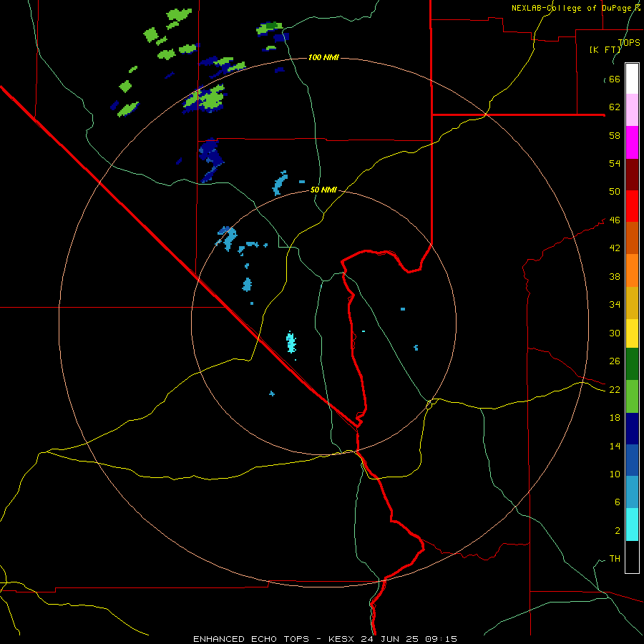The width and height of the screenshot is (644, 644).
Task: Select the cyan legend color swatch
Action: point(632,525)
